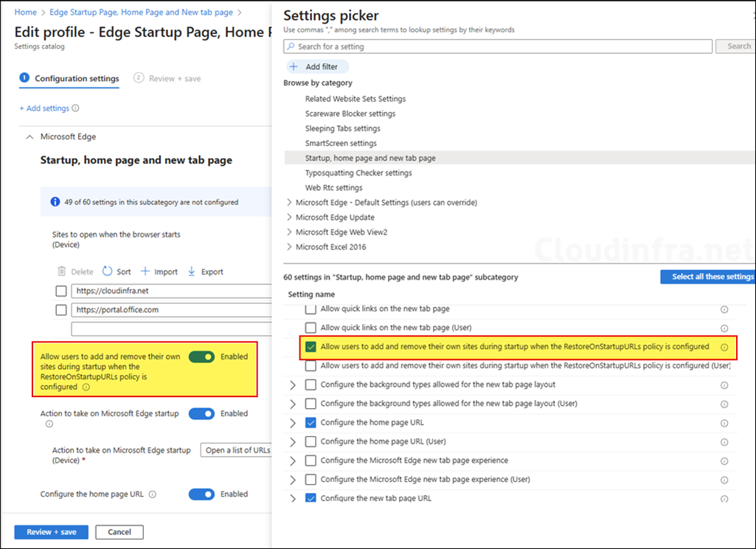Click the Add filter plus icon
The image size is (756, 549).
[294, 66]
